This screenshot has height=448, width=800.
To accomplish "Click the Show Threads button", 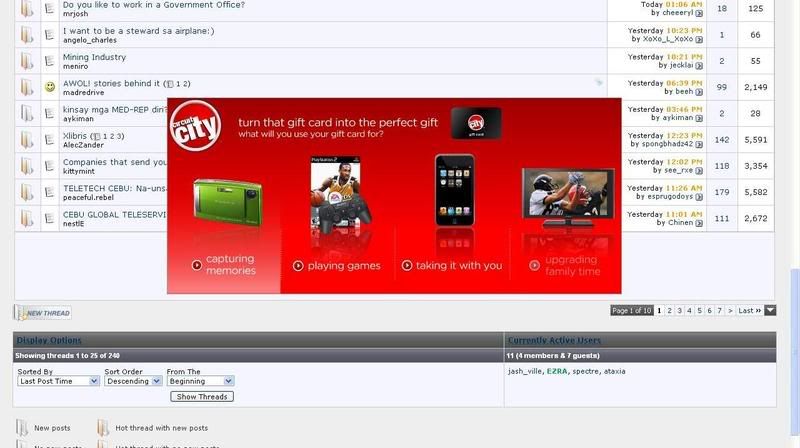I will click(202, 396).
